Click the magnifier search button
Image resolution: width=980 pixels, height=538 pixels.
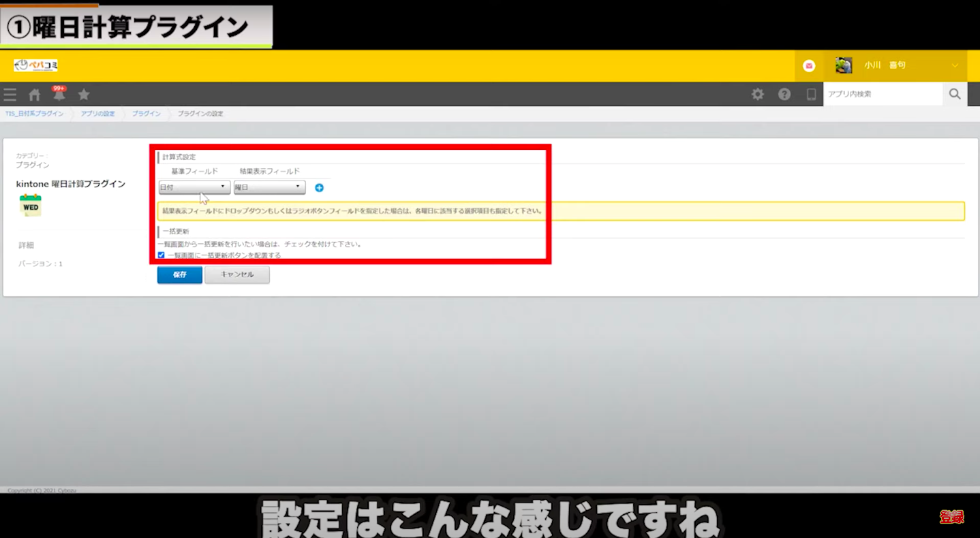click(954, 94)
